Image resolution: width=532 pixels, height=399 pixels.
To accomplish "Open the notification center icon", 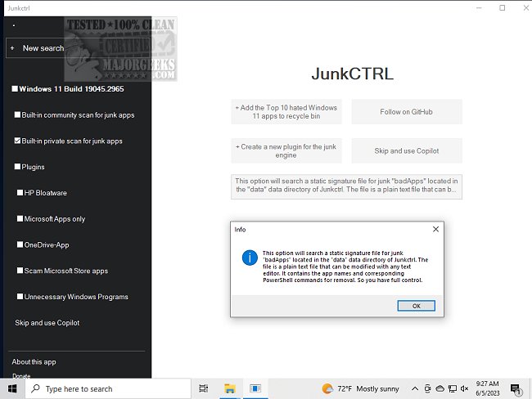I will [516, 388].
